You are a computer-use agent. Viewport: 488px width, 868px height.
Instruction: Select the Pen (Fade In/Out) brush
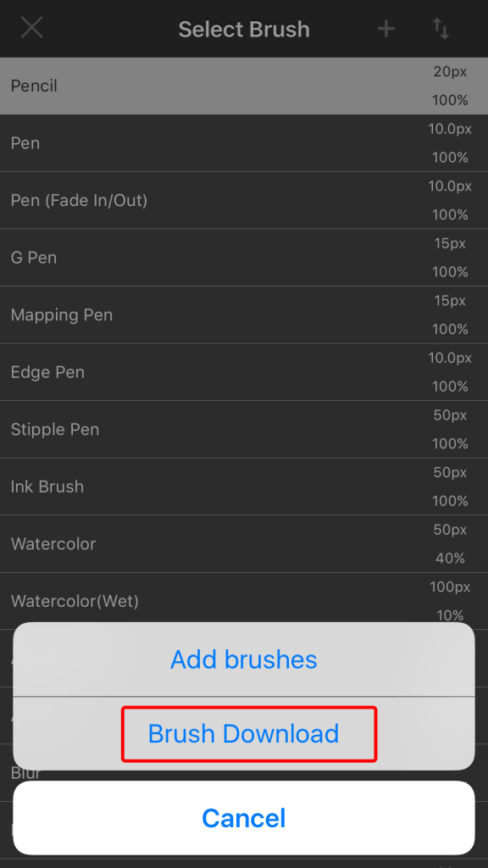244,200
